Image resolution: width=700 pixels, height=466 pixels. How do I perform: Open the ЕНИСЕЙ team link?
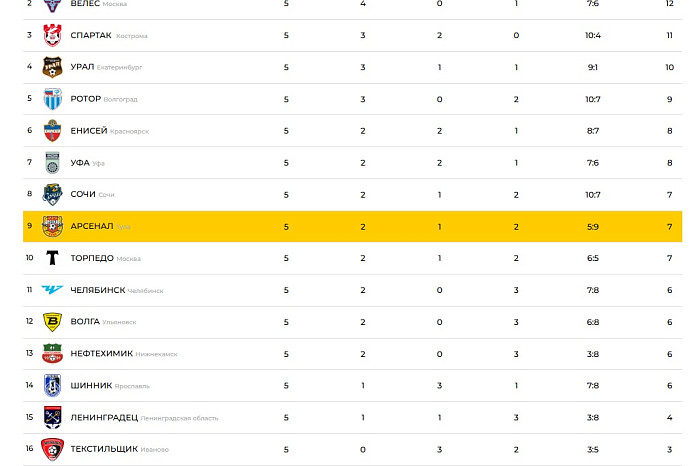click(89, 131)
